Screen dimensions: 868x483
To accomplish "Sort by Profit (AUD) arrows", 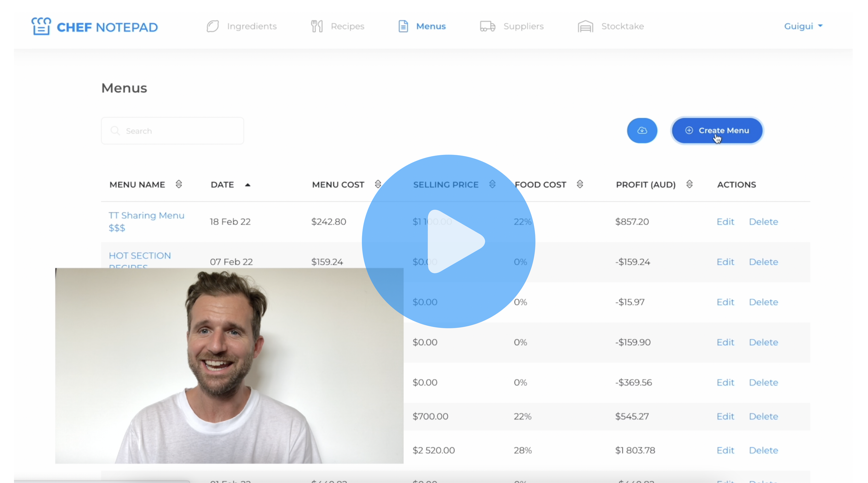I will 690,184.
